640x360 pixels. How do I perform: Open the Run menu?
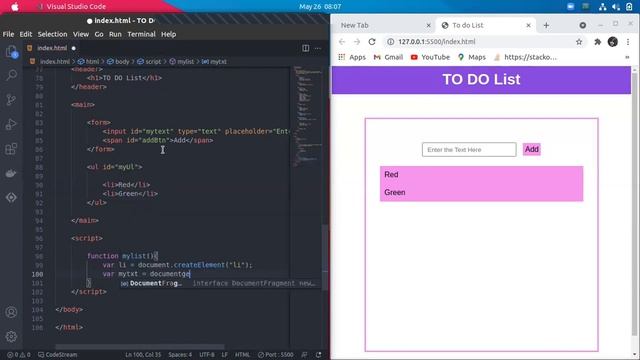pyautogui.click(x=115, y=34)
